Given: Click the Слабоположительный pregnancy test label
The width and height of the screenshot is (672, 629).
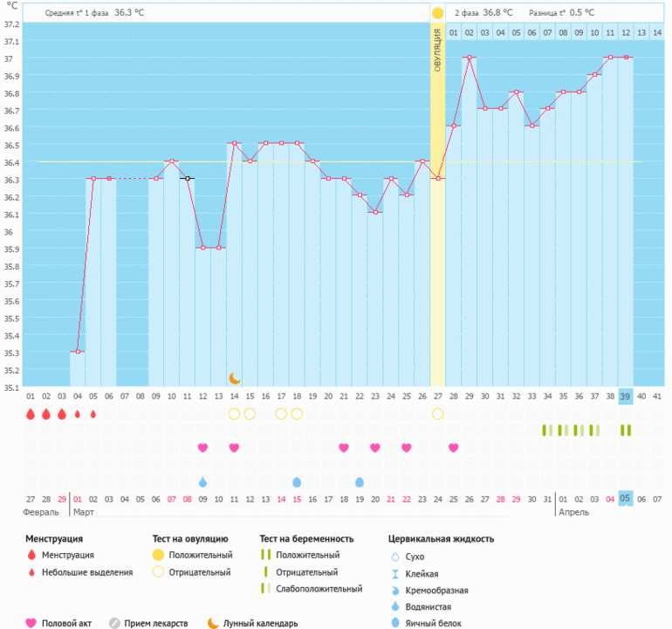Looking at the screenshot, I should coord(319,589).
